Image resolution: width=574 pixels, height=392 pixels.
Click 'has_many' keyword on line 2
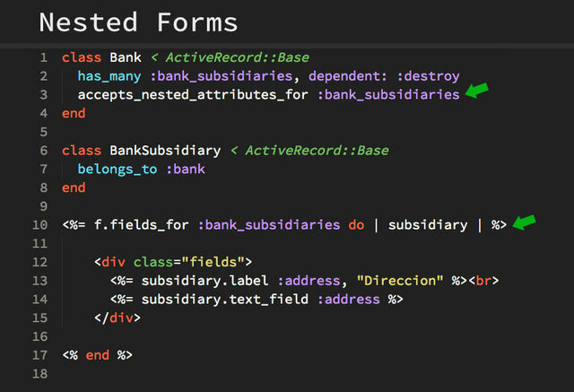pyautogui.click(x=109, y=76)
